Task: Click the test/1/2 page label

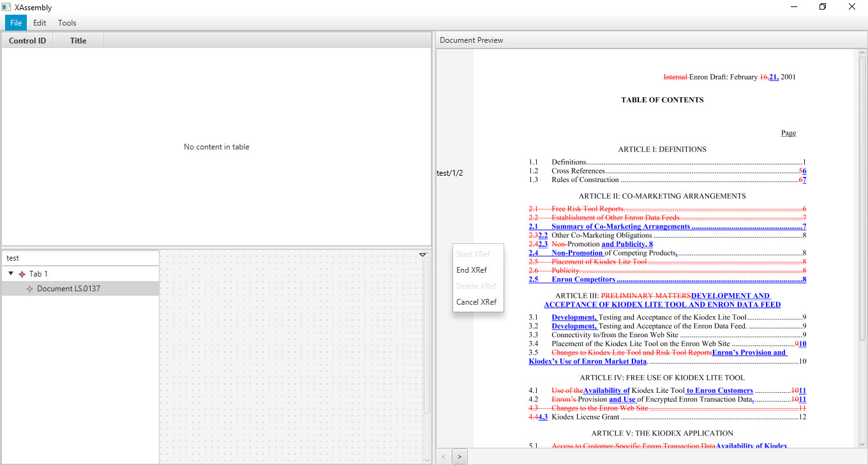Action: pyautogui.click(x=450, y=173)
